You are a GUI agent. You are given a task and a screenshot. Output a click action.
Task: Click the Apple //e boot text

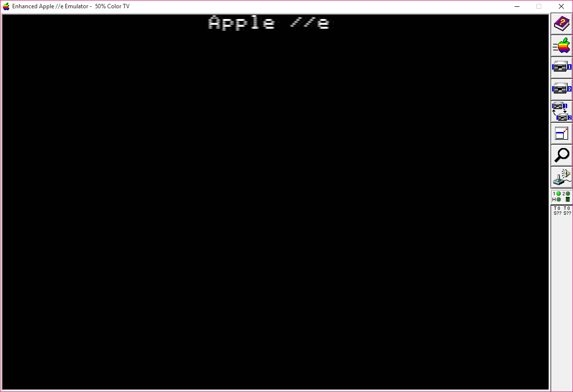(269, 23)
